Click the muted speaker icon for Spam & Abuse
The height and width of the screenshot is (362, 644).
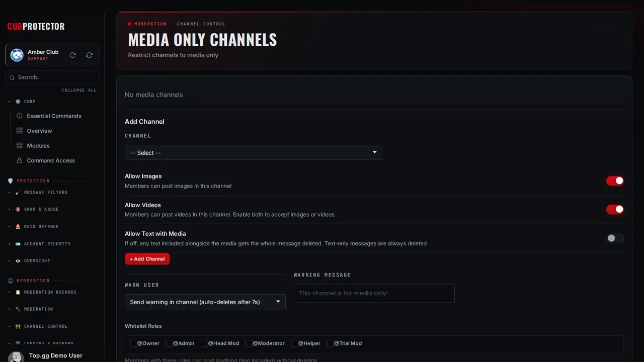click(18, 210)
